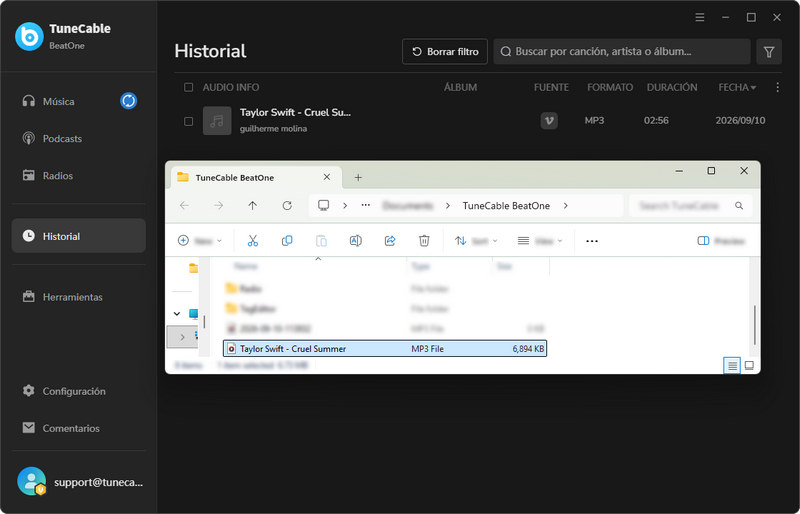
Task: Click the folder icon in navigation pane
Action: (193, 268)
